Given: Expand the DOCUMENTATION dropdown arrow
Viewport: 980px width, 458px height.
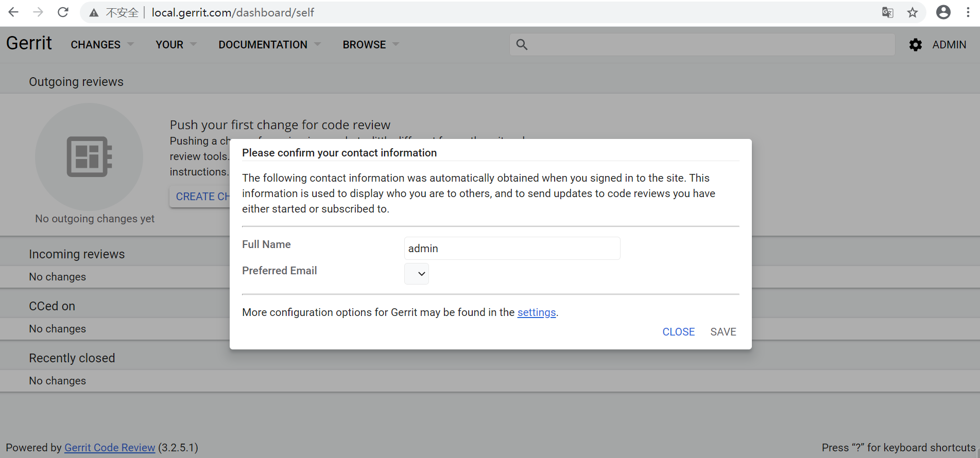Looking at the screenshot, I should 318,44.
